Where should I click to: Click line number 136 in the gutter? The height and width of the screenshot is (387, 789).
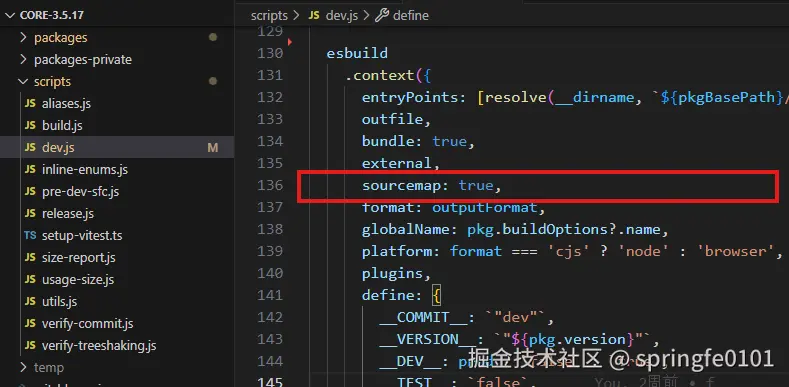[x=271, y=186]
